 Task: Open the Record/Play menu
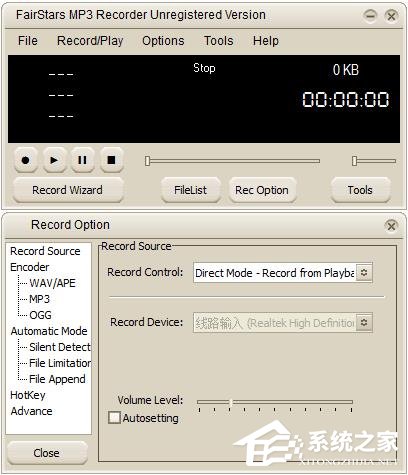[90, 41]
